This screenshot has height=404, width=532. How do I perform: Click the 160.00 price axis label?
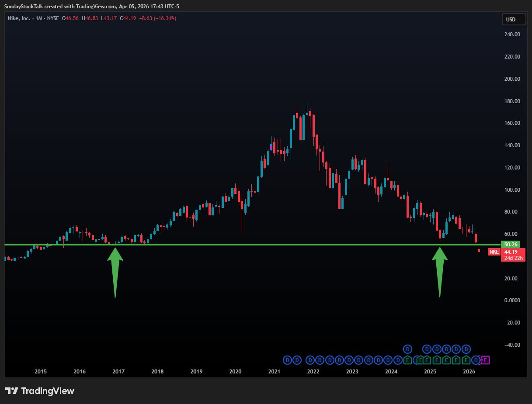point(511,123)
